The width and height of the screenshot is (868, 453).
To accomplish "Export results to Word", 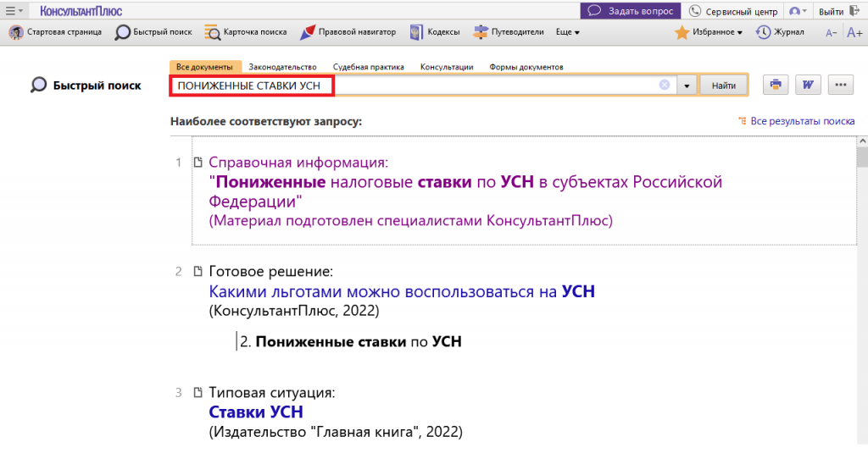I will tap(808, 85).
